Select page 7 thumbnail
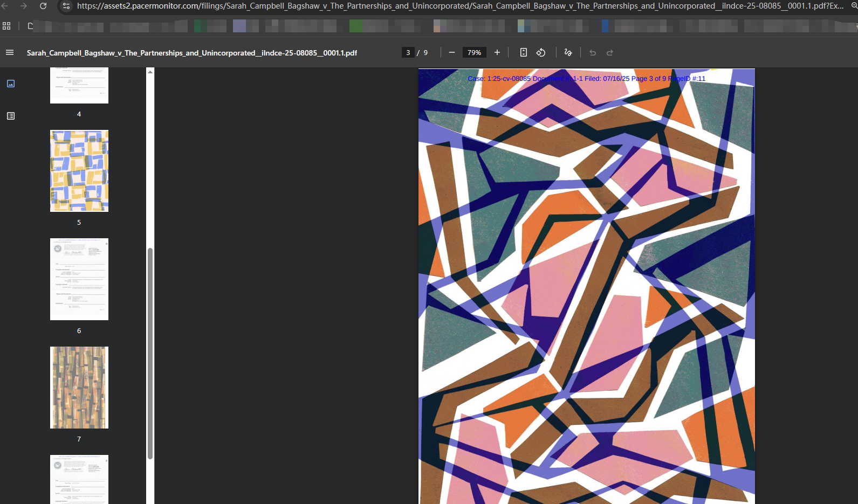This screenshot has width=858, height=504. tap(79, 388)
